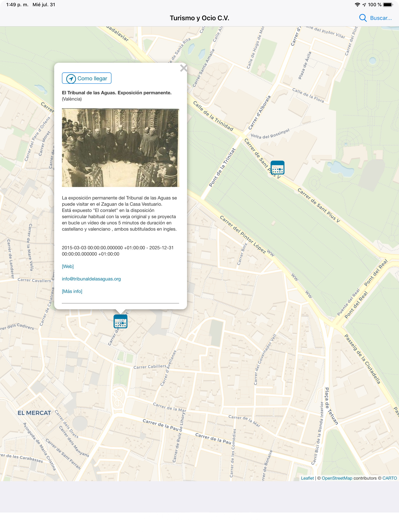Viewport: 399px width, 532px height.
Task: Click the 'Calle de la Flora' street label
Action: pos(308,95)
